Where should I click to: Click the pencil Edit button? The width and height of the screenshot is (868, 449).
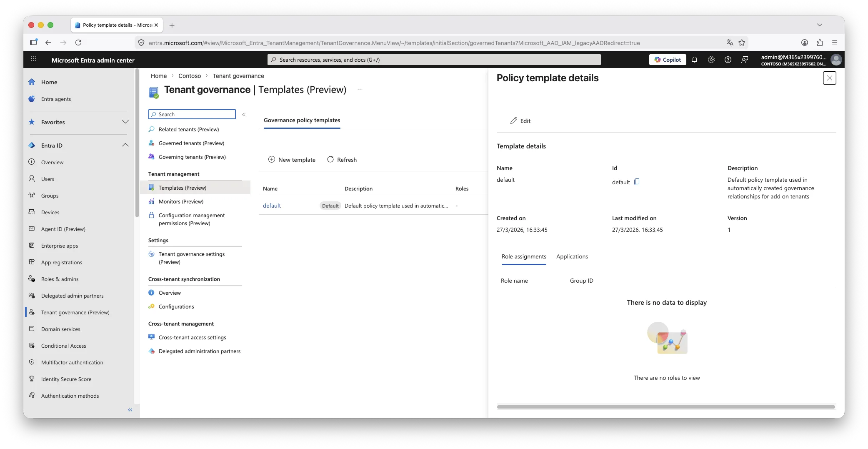tap(520, 121)
